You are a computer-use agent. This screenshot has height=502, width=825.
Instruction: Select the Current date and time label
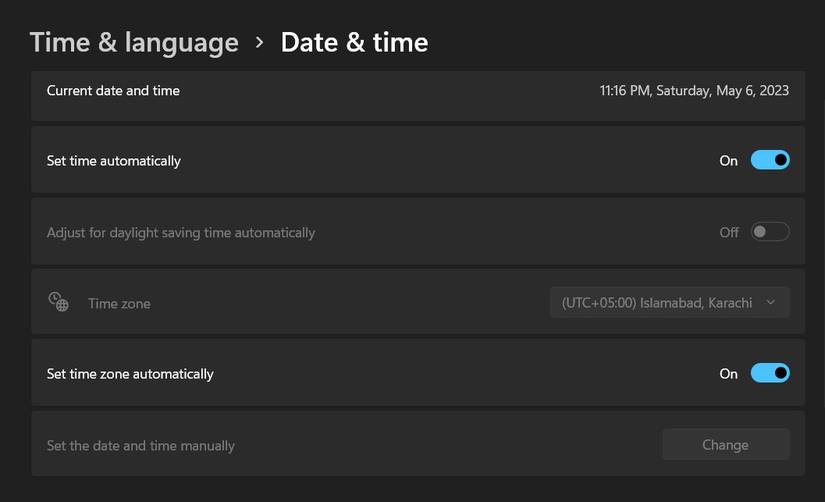coord(113,91)
